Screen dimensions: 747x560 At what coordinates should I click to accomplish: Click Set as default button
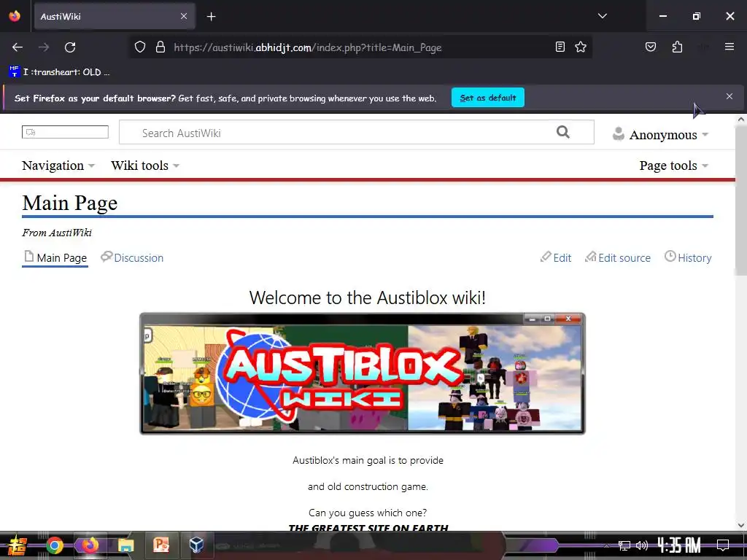488,98
